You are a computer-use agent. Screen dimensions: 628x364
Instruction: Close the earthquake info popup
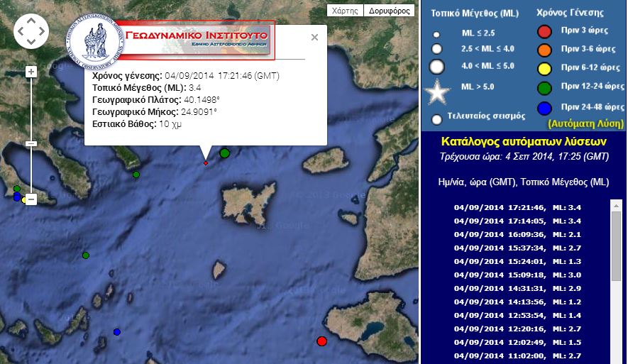click(314, 37)
